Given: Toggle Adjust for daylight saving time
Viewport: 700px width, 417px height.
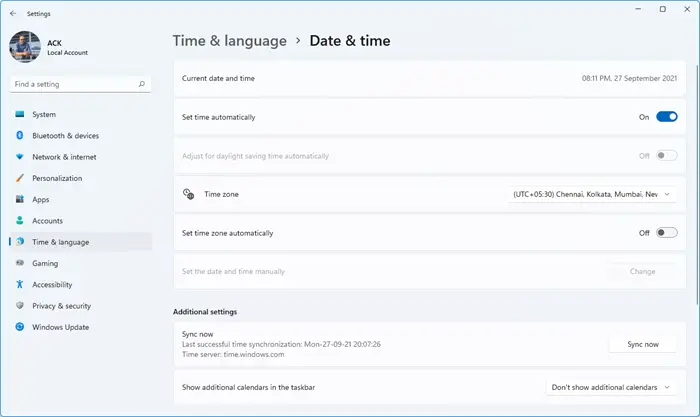Looking at the screenshot, I should coord(667,156).
